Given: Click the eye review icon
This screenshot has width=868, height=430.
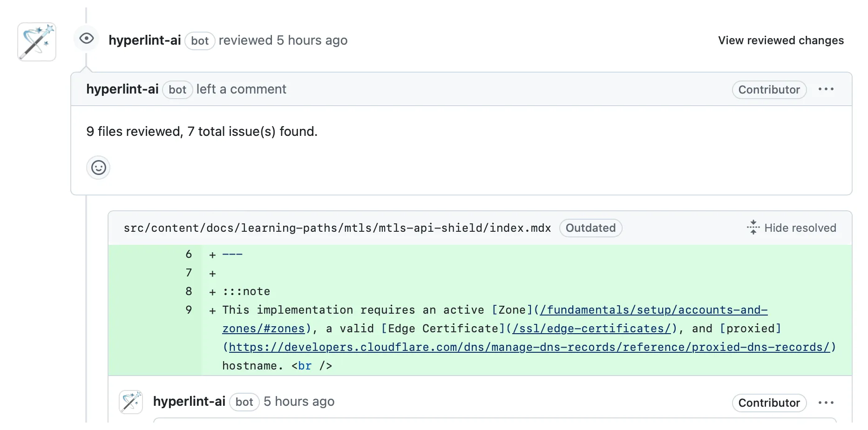Looking at the screenshot, I should (87, 39).
